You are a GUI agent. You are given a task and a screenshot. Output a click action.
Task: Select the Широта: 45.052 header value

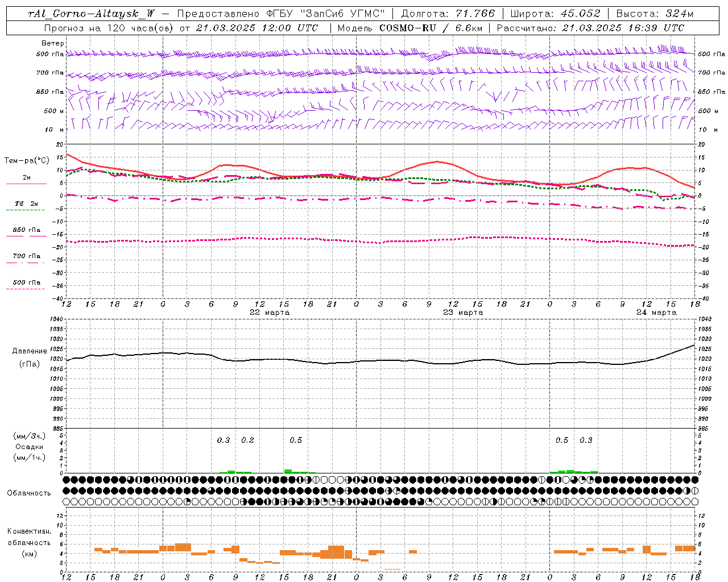click(x=556, y=14)
